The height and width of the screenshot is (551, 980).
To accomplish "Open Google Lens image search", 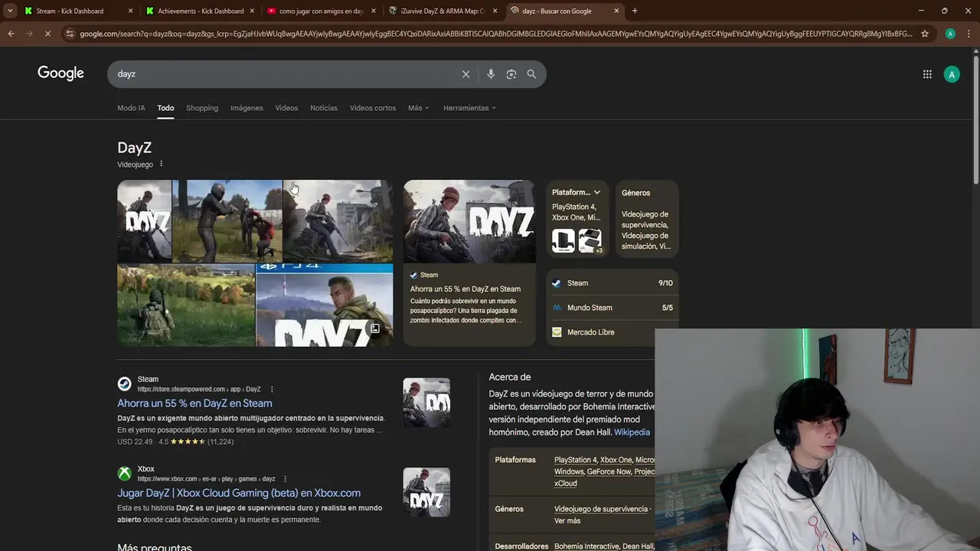I will [x=511, y=74].
